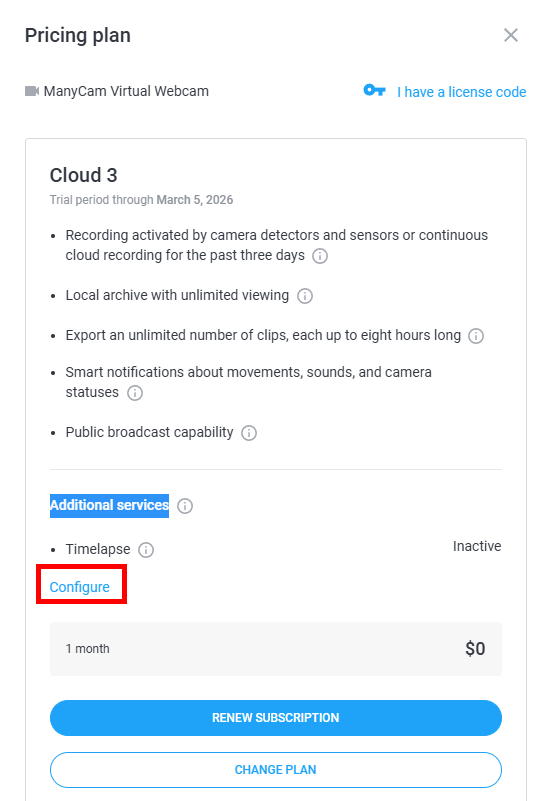
Task: Open the 'I have a license code' link
Action: 461,92
